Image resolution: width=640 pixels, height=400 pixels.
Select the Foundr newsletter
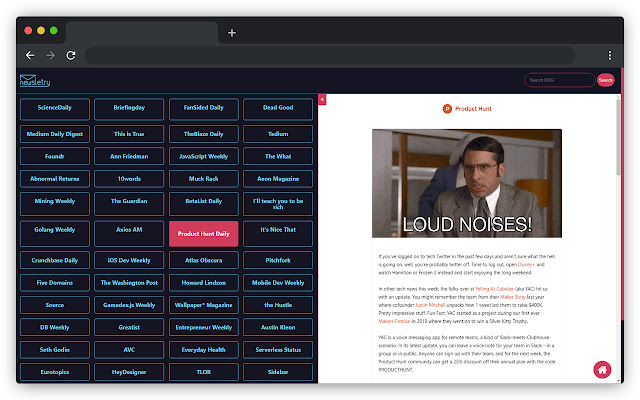coord(55,156)
